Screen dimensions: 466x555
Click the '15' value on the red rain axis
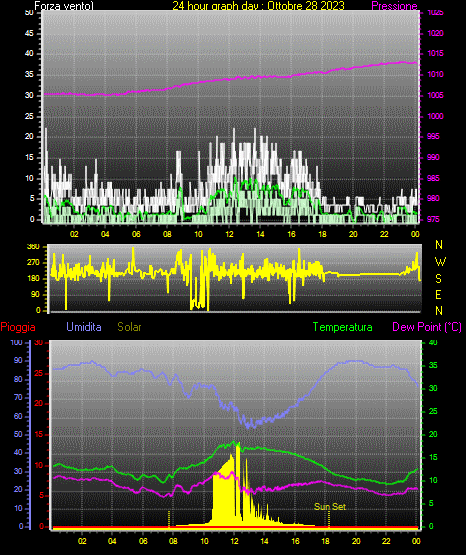pos(39,434)
